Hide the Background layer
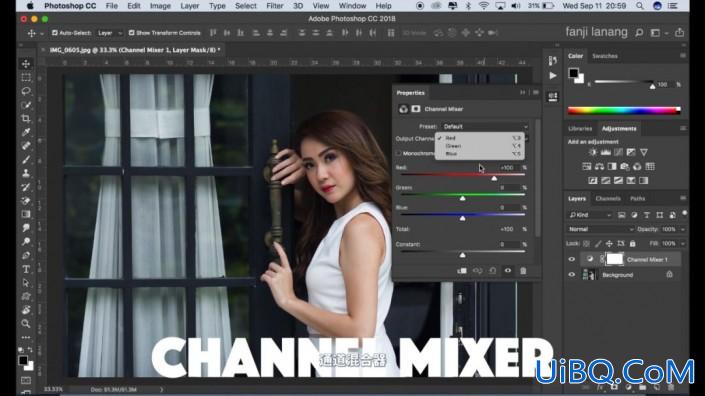 [x=571, y=275]
